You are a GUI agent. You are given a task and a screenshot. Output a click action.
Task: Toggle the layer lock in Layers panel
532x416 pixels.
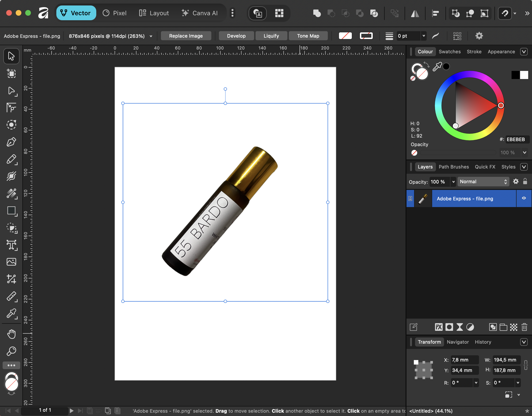tap(525, 181)
